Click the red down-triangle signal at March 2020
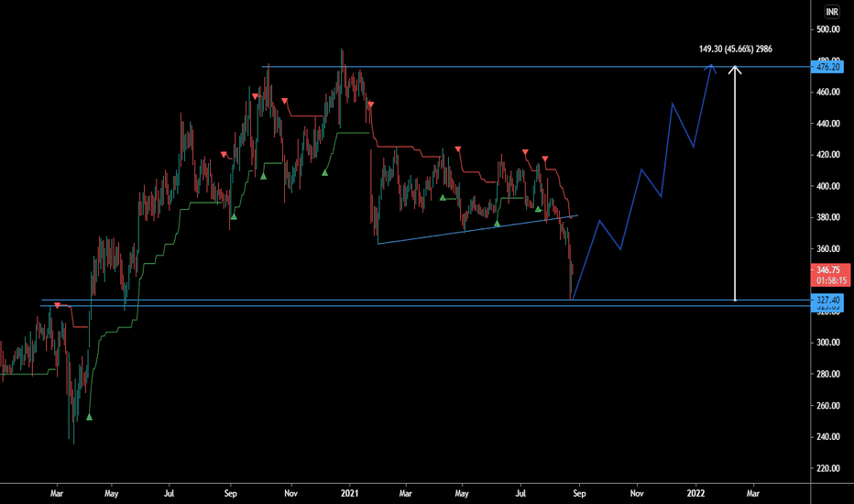The width and height of the screenshot is (854, 504). tap(57, 306)
